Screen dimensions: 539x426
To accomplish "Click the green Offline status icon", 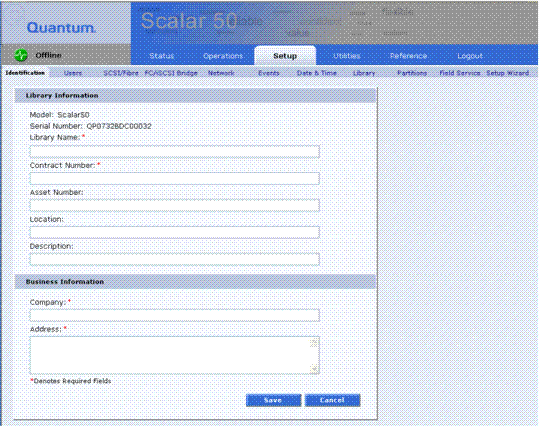I will coord(21,55).
